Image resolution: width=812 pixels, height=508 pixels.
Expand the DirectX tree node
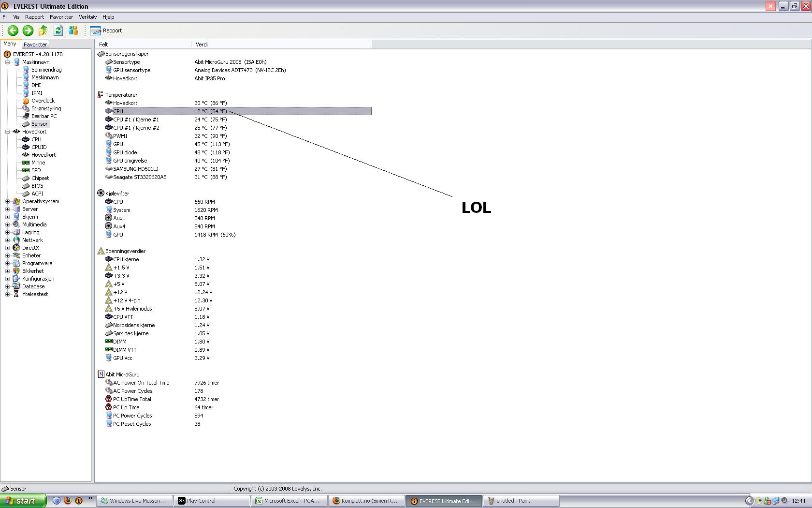tap(7, 248)
